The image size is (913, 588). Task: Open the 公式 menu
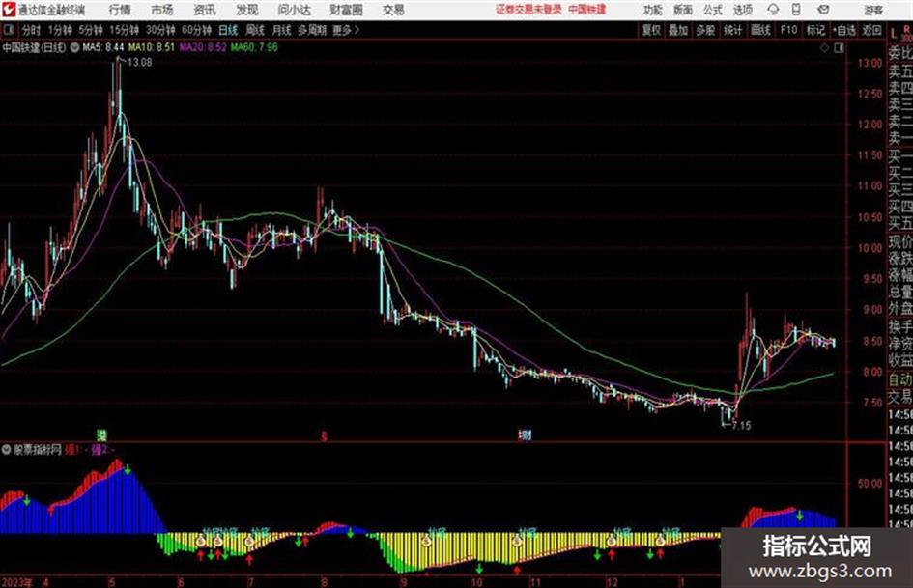click(713, 10)
